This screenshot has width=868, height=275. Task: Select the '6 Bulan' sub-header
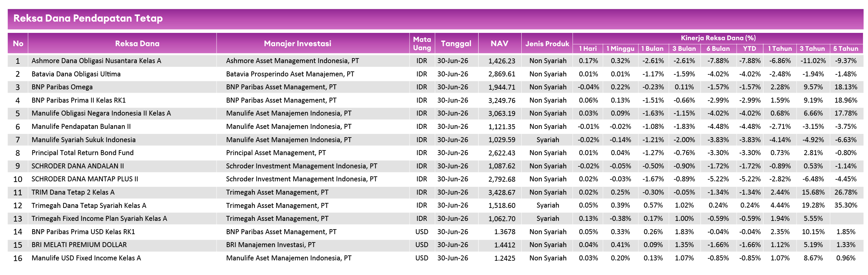718,48
